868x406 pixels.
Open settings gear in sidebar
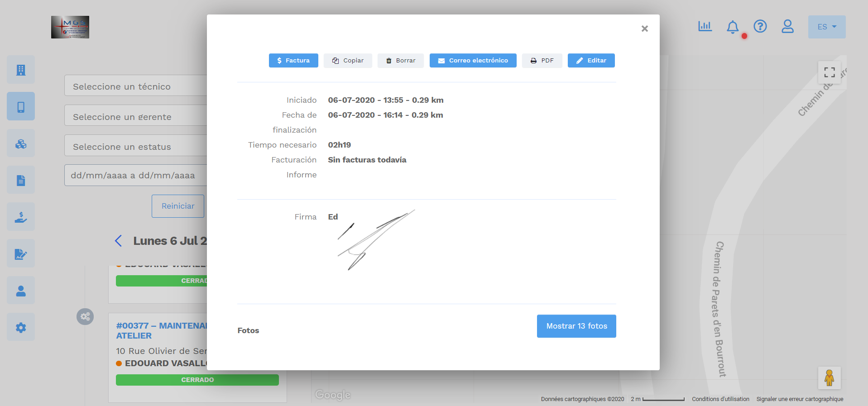(x=21, y=327)
